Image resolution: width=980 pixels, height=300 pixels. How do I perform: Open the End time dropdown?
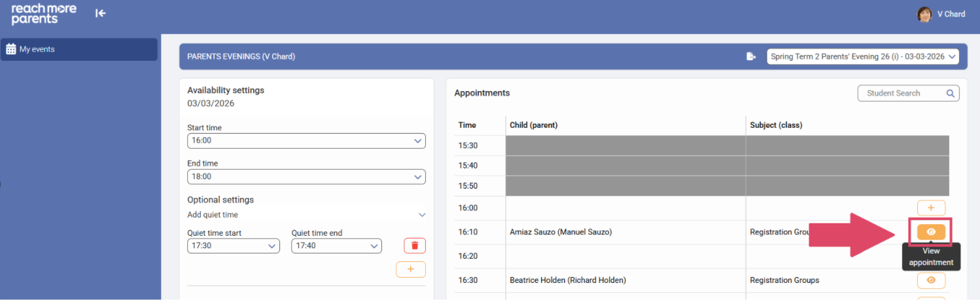[306, 177]
